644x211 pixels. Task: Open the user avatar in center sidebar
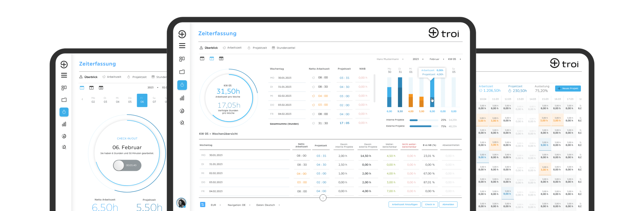(x=181, y=203)
